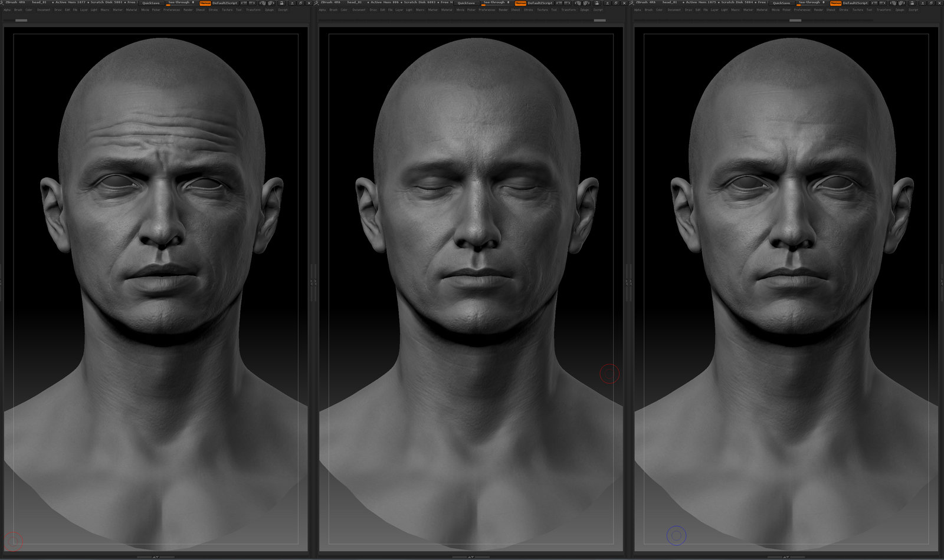
Task: Open the Stroke menu in the middle window
Action: pos(528,10)
